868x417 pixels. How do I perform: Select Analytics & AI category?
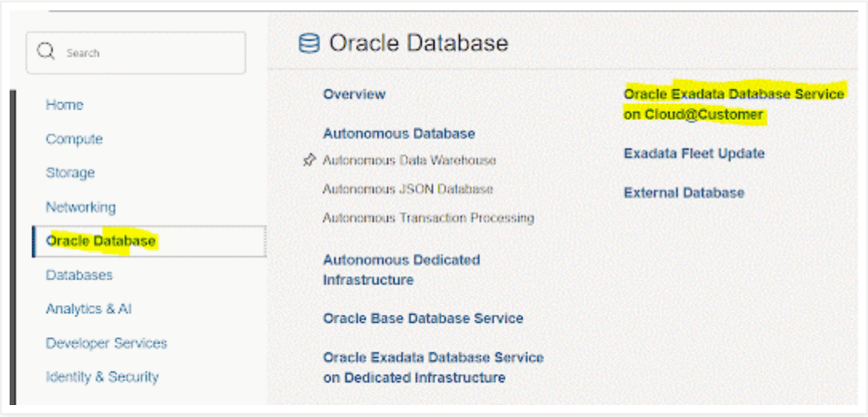88,309
